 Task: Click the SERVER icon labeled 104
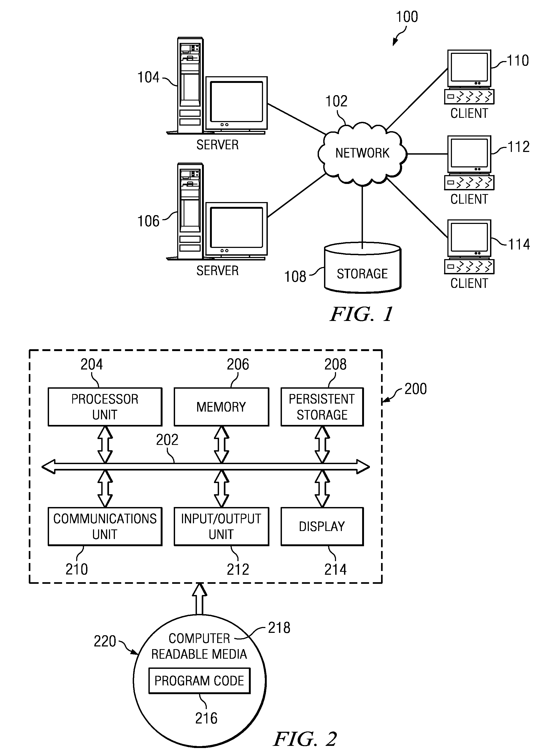(180, 70)
